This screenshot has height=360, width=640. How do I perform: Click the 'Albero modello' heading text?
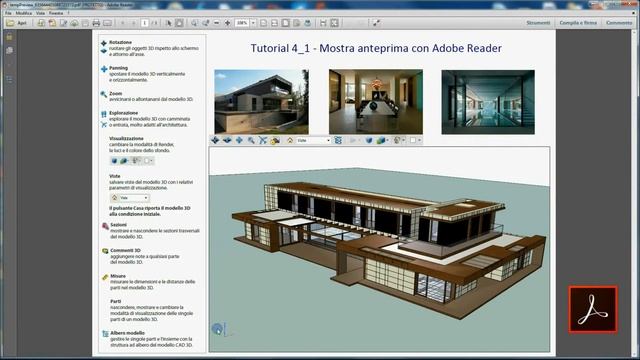(127, 333)
